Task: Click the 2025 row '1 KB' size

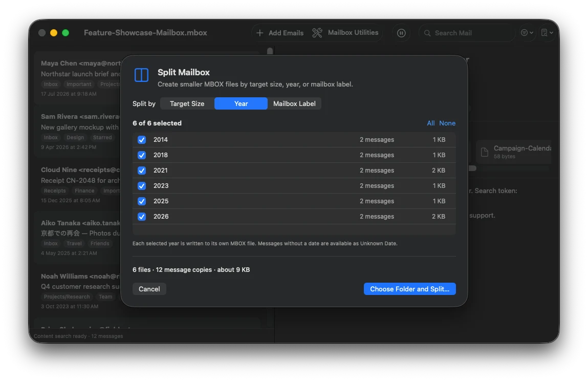Action: click(439, 201)
